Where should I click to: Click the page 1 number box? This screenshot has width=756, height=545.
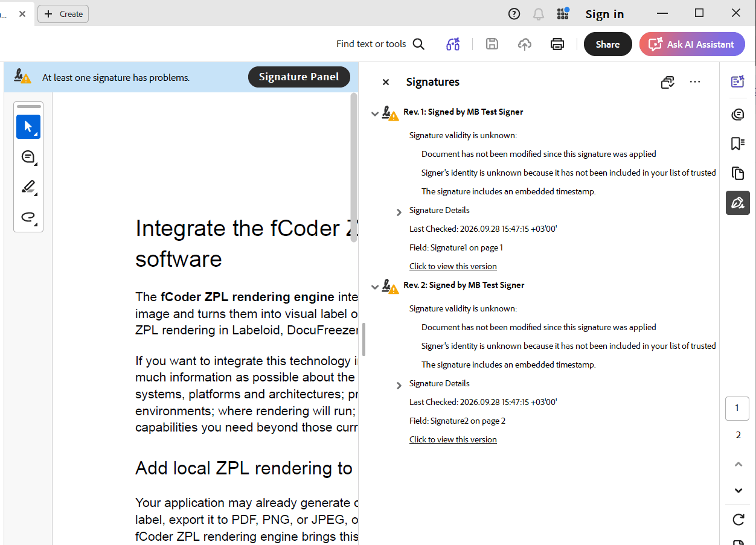point(737,408)
